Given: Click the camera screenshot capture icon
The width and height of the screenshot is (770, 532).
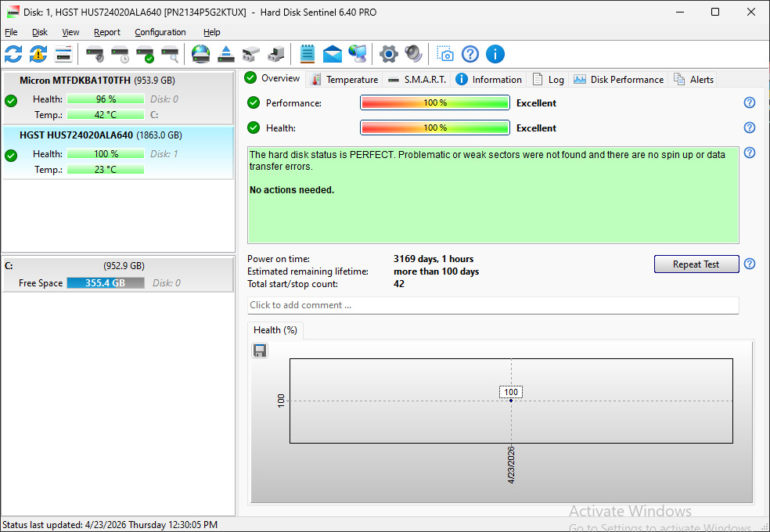Looking at the screenshot, I should coord(445,54).
